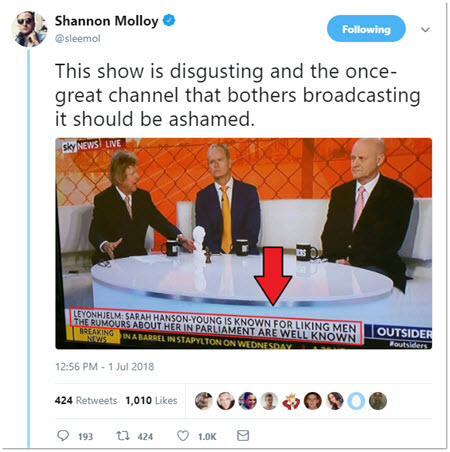View the 424 Retweets list
450x452 pixels.
coord(86,400)
